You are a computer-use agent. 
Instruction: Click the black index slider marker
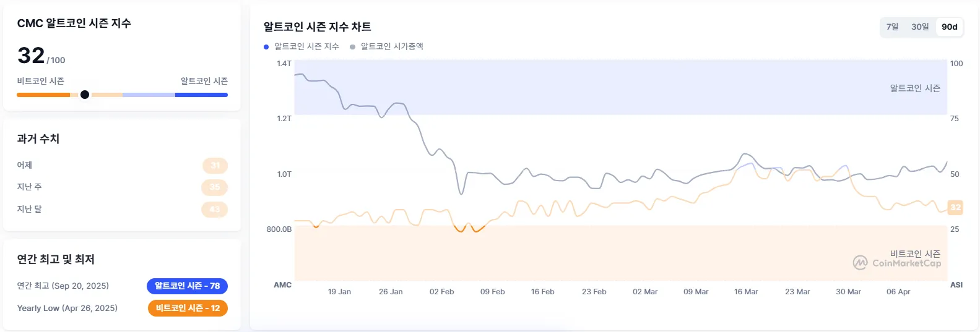(x=85, y=95)
